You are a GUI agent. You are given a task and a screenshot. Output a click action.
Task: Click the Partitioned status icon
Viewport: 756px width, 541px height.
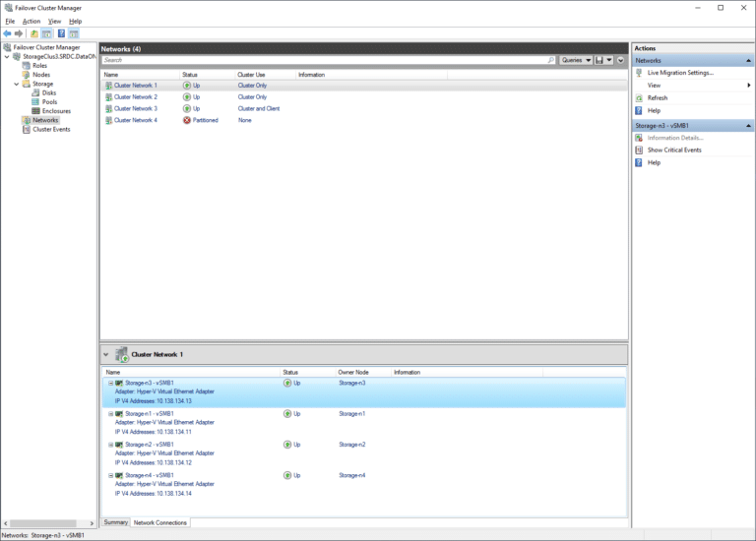(187, 120)
